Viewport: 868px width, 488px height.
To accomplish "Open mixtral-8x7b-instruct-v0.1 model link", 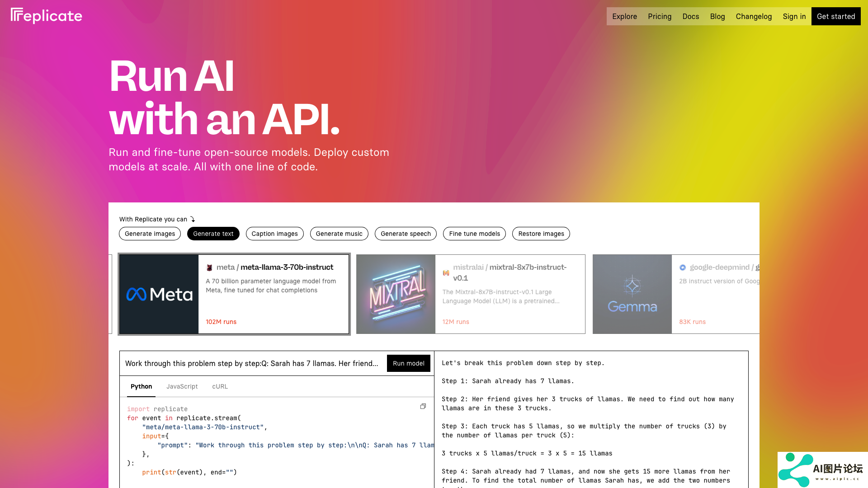I will (x=510, y=272).
